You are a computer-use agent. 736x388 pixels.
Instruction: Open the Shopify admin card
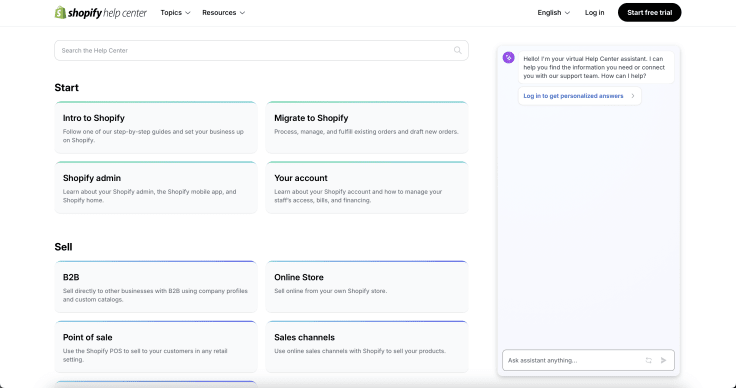click(155, 188)
